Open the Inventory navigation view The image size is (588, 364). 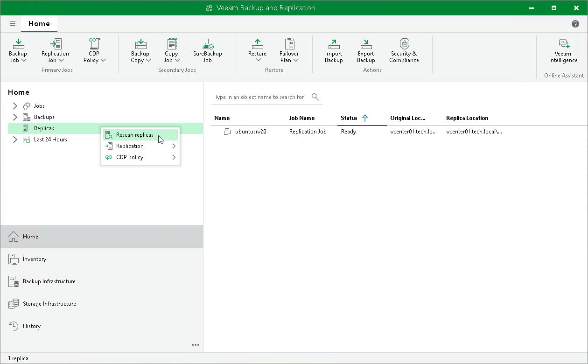(x=102, y=259)
